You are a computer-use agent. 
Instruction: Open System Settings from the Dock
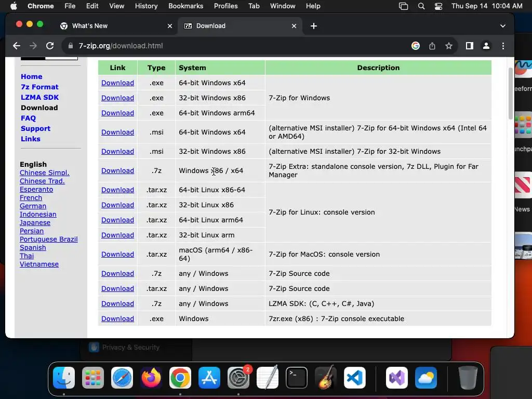tap(238, 378)
